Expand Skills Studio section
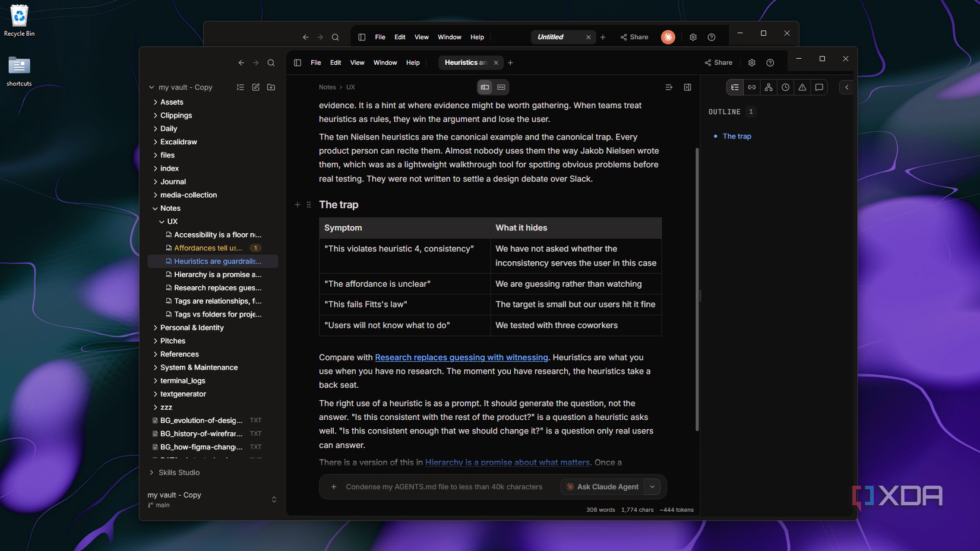This screenshot has width=980, height=551. click(178, 473)
